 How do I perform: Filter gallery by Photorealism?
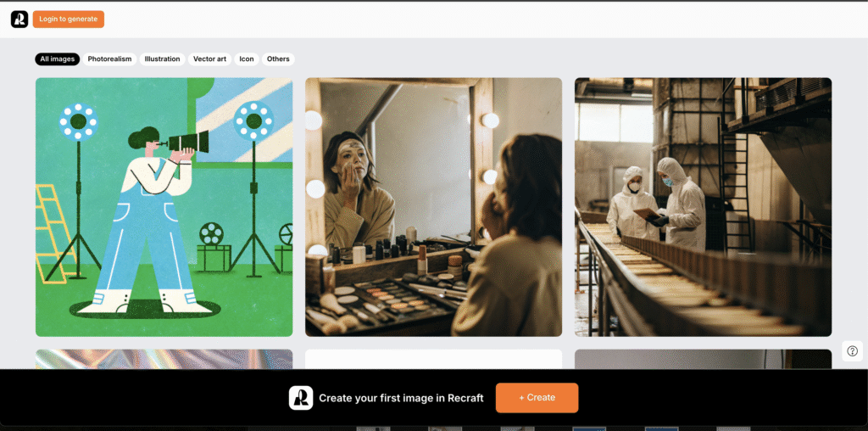pos(109,59)
